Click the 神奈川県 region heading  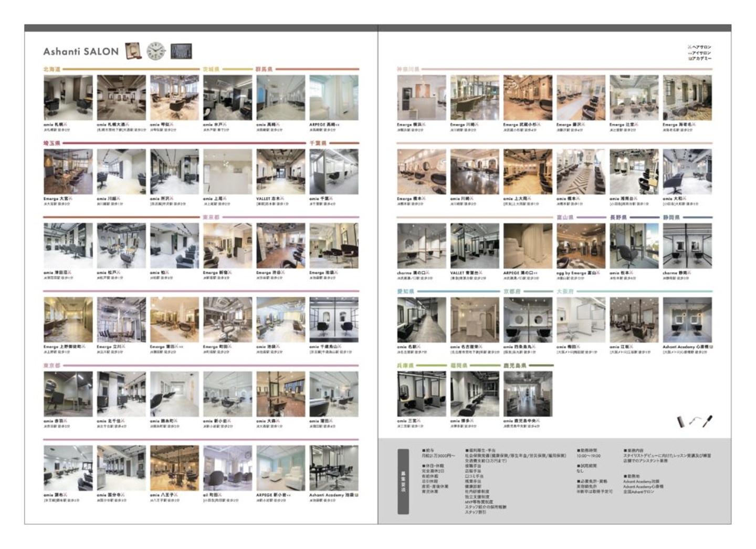408,69
